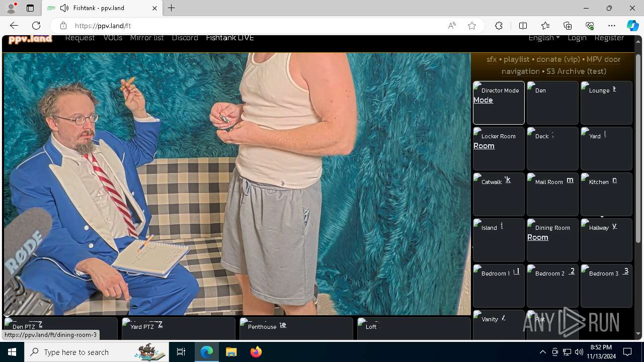644x362 pixels.
Task: Open Settings and more menu
Action: pyautogui.click(x=612, y=26)
